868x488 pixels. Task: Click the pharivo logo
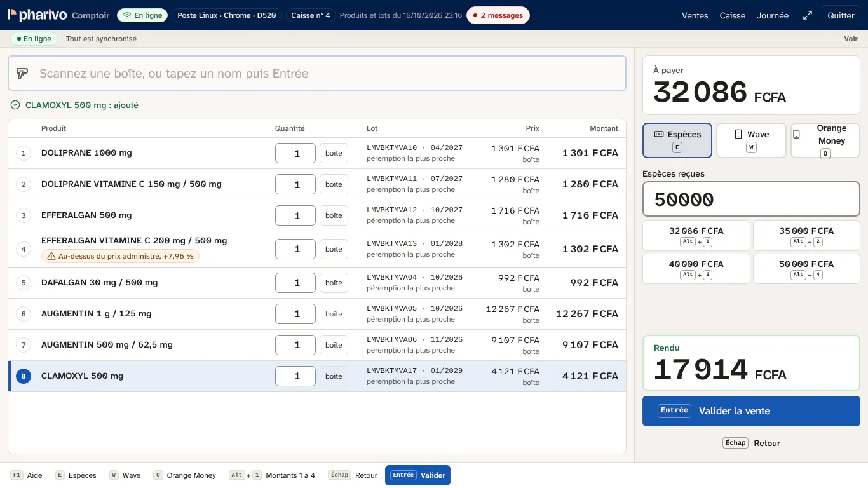(x=37, y=15)
